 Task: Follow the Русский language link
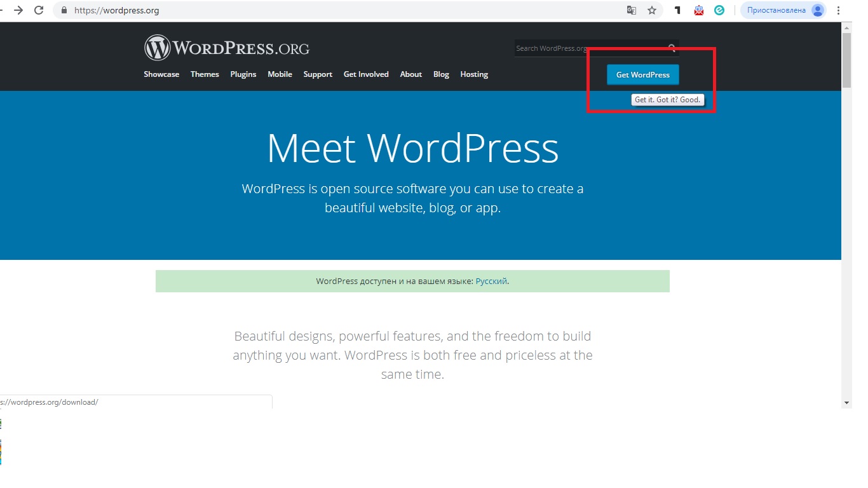pyautogui.click(x=491, y=281)
